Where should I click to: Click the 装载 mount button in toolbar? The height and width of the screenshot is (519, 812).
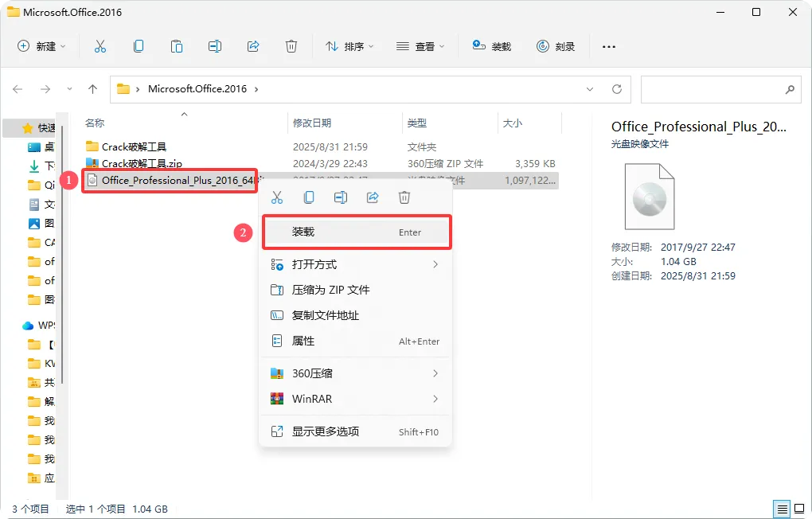pyautogui.click(x=491, y=46)
